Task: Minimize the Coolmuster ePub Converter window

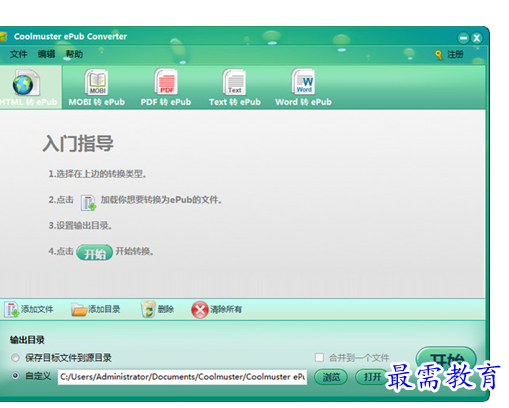Action: pos(463,38)
